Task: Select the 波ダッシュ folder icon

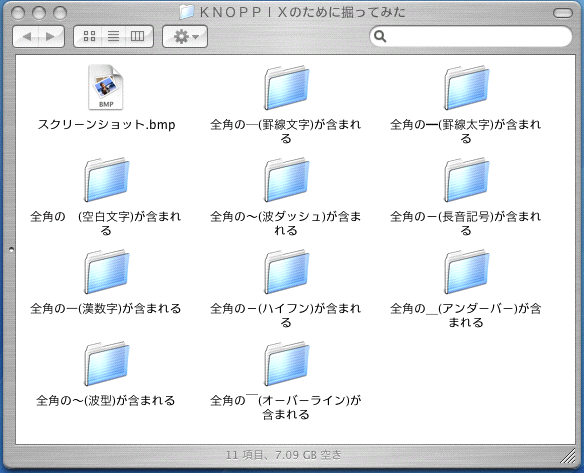Action: click(286, 180)
